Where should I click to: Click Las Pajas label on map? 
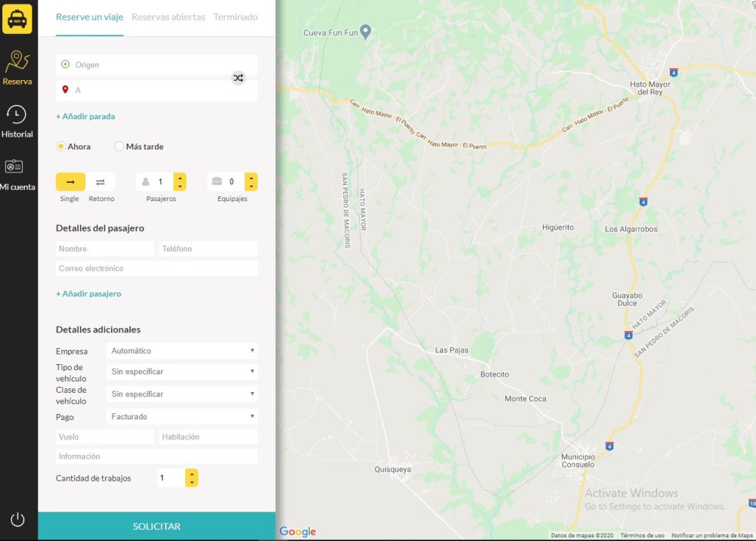pyautogui.click(x=451, y=351)
